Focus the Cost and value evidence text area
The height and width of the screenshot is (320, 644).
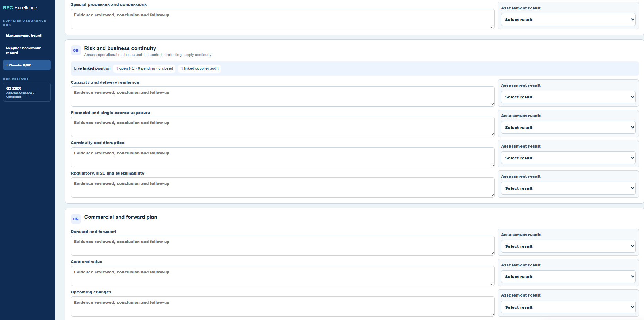(283, 276)
